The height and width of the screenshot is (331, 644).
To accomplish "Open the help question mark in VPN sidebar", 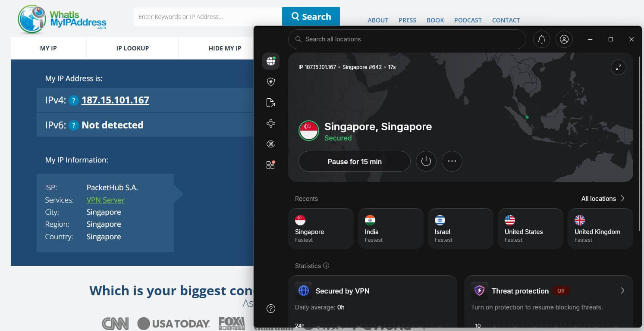I will coord(271,308).
